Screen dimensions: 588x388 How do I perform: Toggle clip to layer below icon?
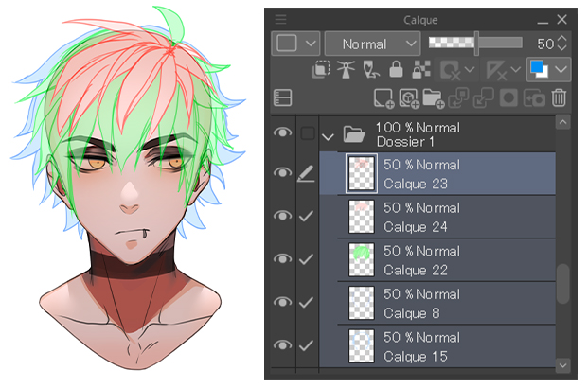click(x=321, y=70)
